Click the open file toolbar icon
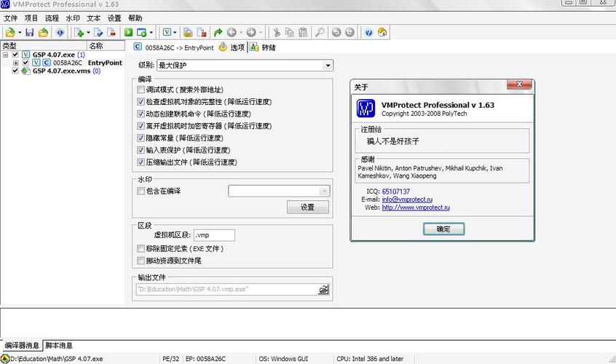Screen dimensions: 616x364 [x=10, y=33]
